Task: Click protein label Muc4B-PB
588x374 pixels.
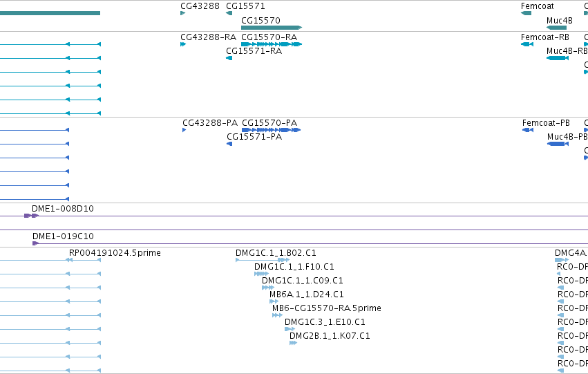Action: [x=567, y=137]
